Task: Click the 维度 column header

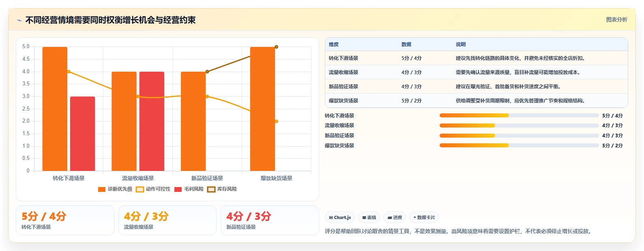Action: click(334, 45)
